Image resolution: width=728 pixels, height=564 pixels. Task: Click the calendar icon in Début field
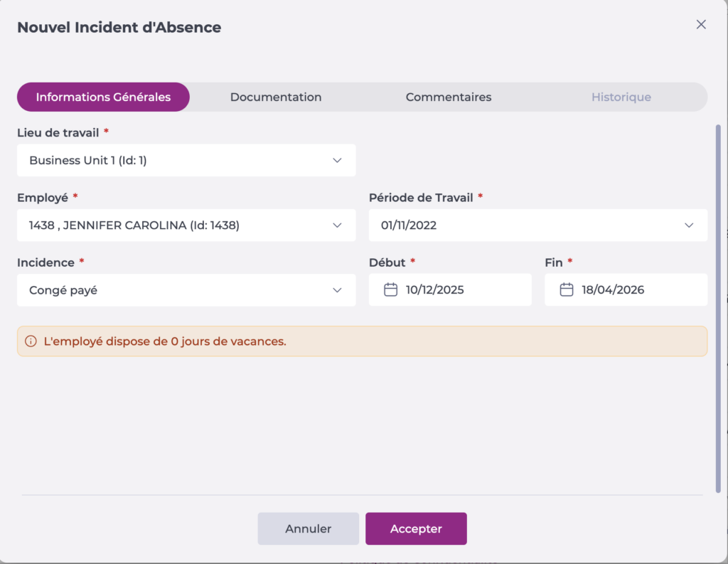[x=390, y=290]
